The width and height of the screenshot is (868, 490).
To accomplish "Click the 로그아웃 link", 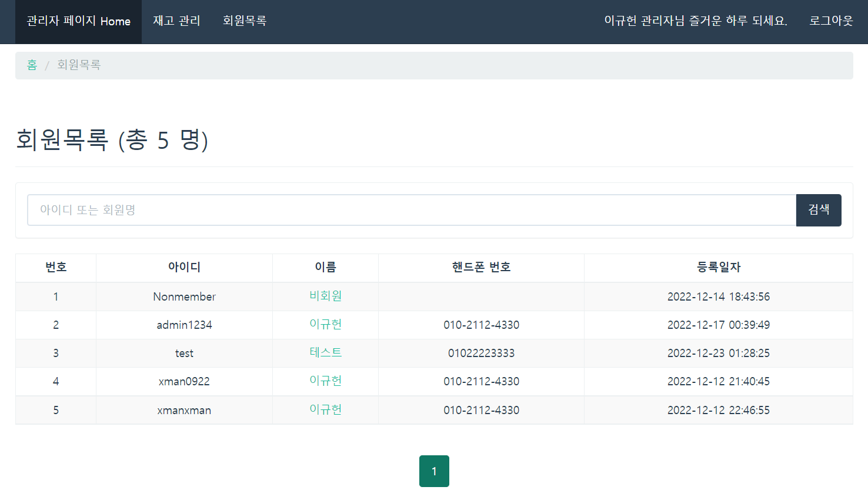I will click(x=830, y=21).
